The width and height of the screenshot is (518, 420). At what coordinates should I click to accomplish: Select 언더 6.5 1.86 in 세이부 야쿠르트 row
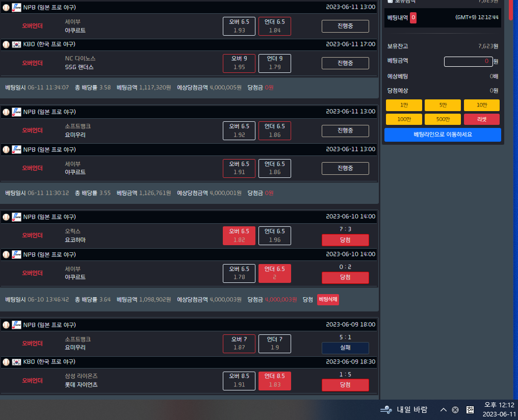(x=274, y=168)
